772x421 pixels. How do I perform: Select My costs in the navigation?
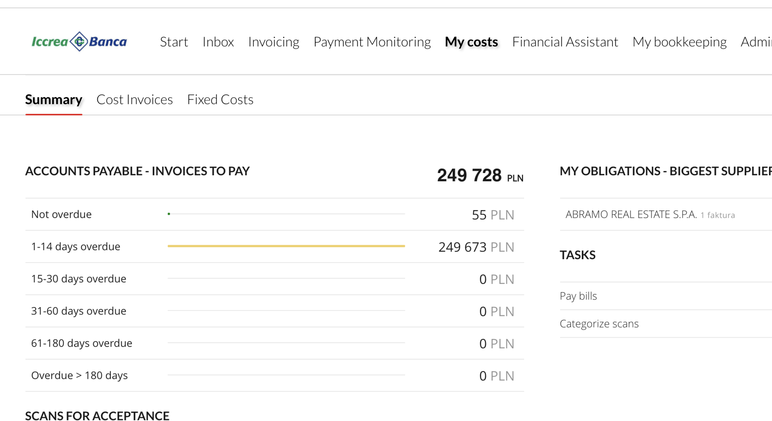click(x=471, y=42)
